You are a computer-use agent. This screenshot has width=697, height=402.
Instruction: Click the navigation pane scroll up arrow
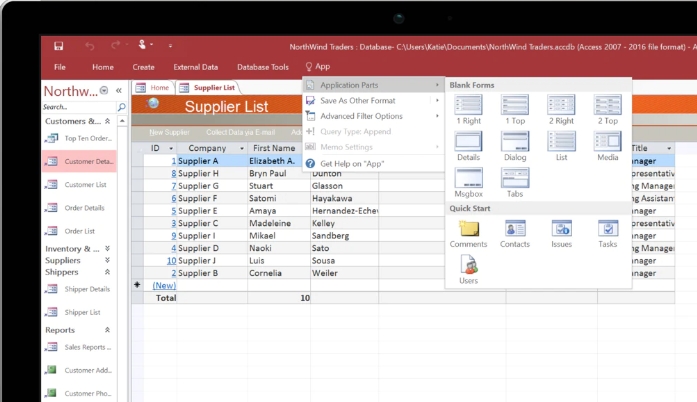(122, 121)
